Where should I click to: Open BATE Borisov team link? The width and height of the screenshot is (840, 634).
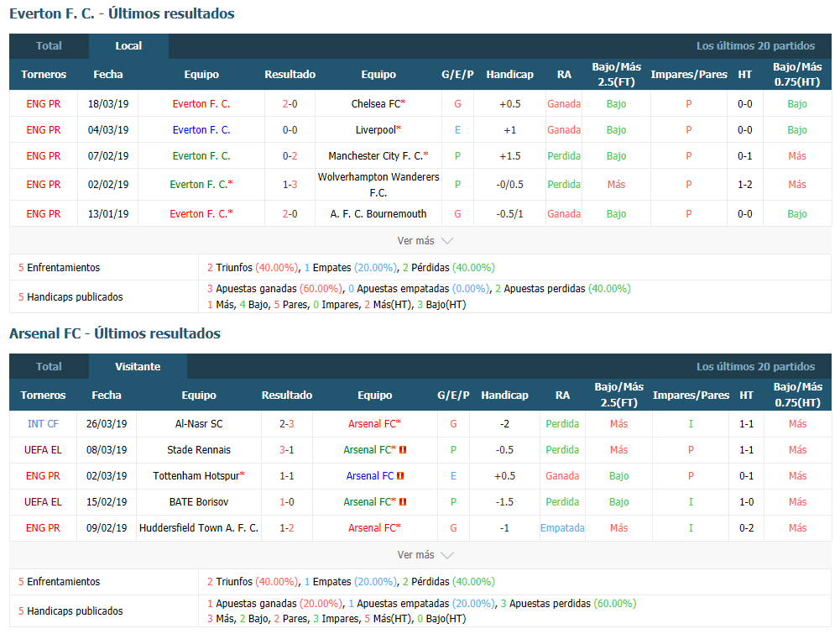199,502
